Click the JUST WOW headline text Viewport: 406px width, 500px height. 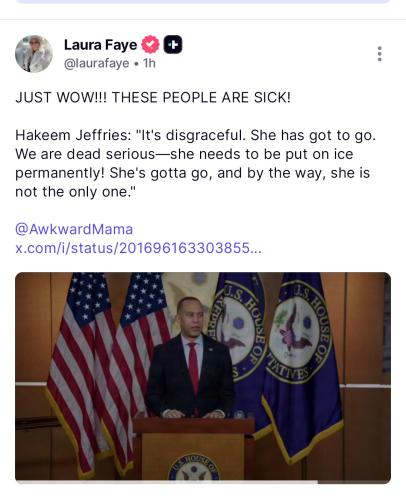point(153,98)
